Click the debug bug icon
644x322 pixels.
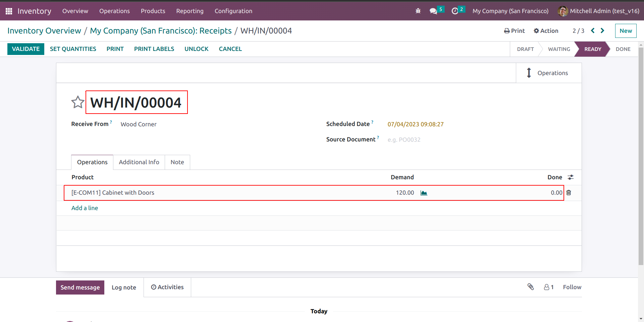(x=418, y=11)
